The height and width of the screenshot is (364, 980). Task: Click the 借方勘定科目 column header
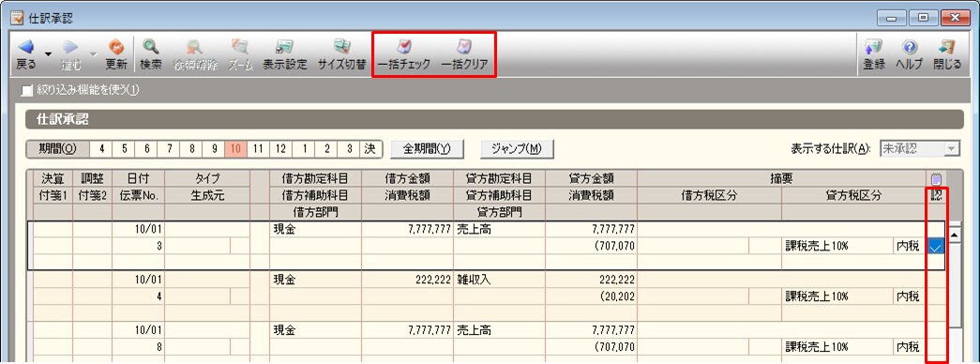coord(315,179)
